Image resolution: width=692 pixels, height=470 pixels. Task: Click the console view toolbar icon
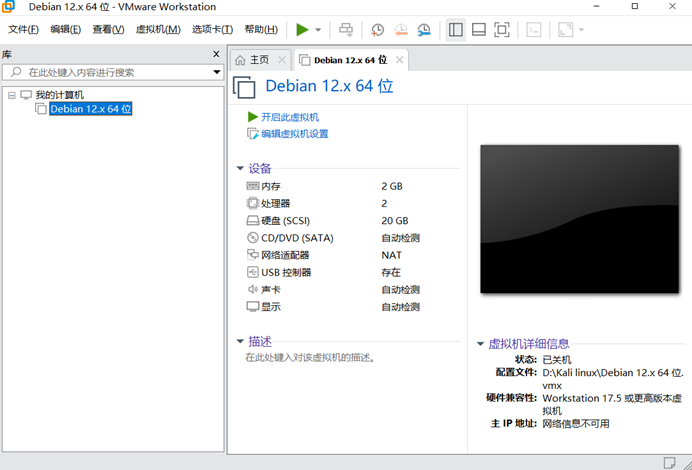tap(534, 30)
